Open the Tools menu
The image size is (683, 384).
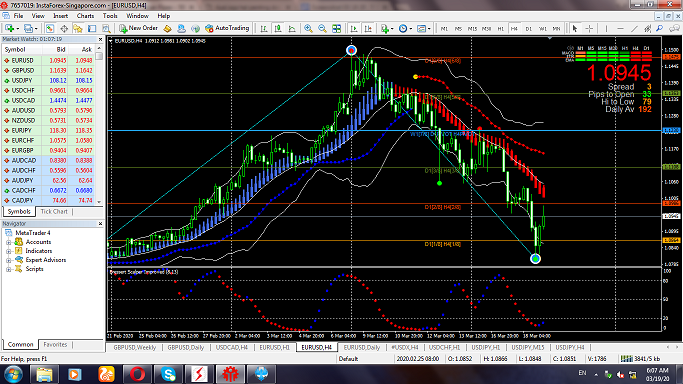pos(110,16)
